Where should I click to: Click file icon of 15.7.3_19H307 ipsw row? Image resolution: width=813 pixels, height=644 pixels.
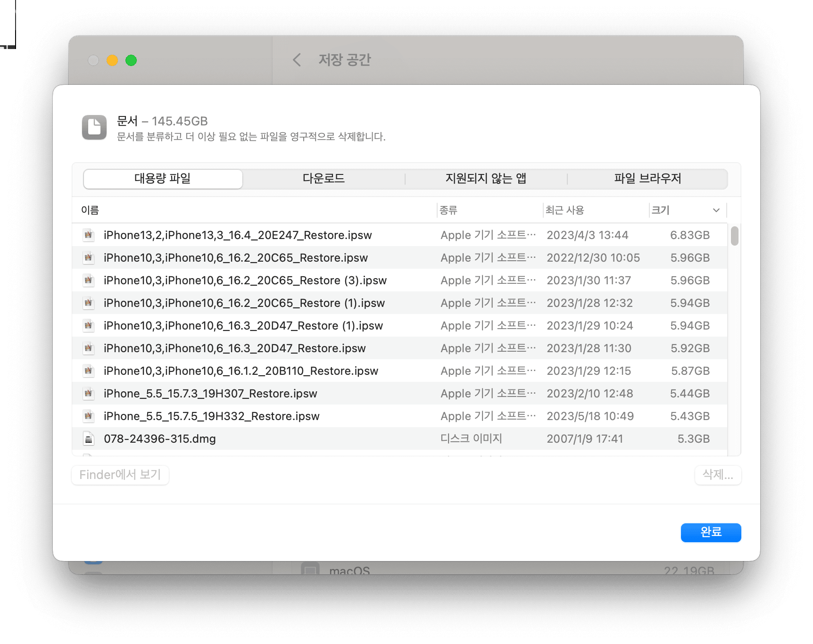(x=88, y=393)
